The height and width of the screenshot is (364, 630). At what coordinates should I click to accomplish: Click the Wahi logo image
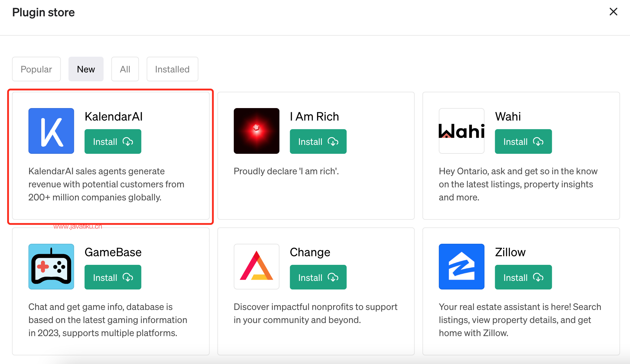[462, 131]
